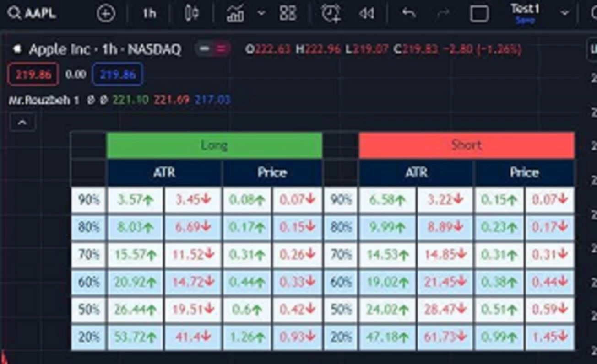Click the 21.45 down cell
This screenshot has width=597, height=364.
(x=445, y=282)
